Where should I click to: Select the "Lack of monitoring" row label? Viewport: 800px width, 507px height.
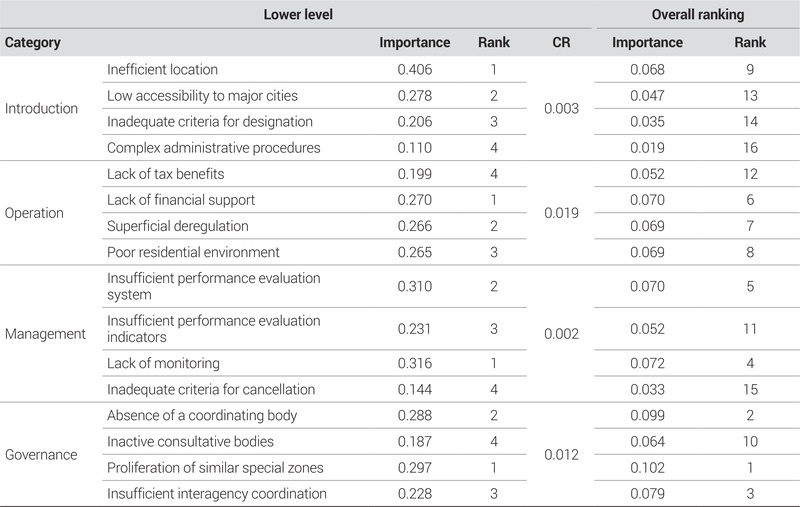[163, 363]
